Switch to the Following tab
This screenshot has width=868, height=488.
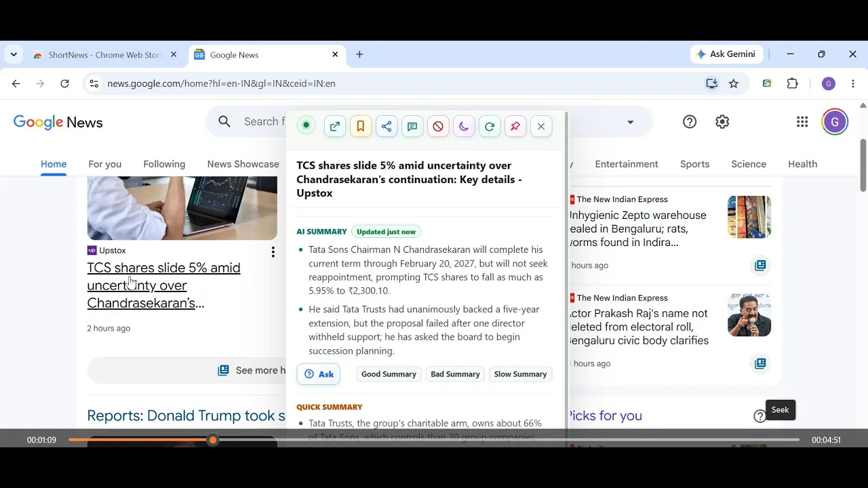coord(164,164)
